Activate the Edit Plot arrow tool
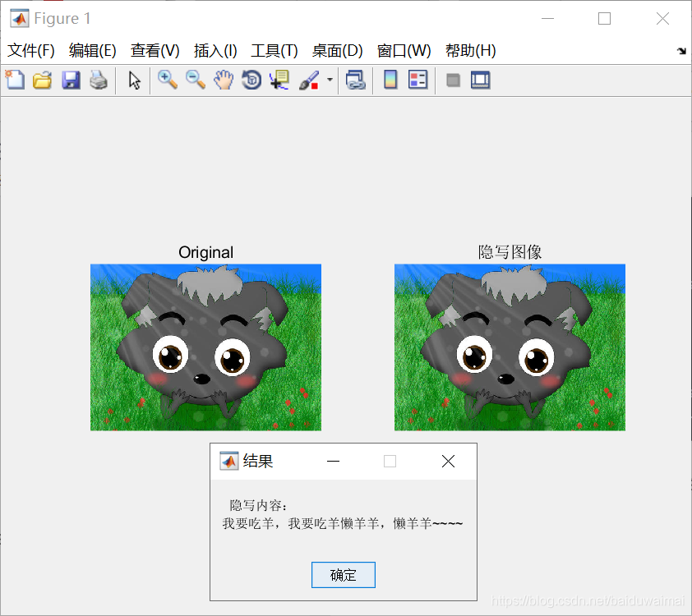Image resolution: width=692 pixels, height=616 pixels. 134,80
